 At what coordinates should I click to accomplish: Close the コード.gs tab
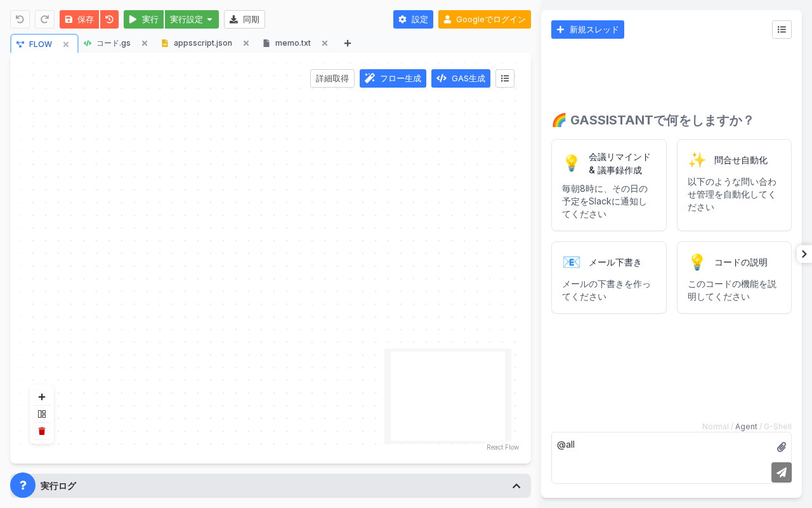coord(145,43)
